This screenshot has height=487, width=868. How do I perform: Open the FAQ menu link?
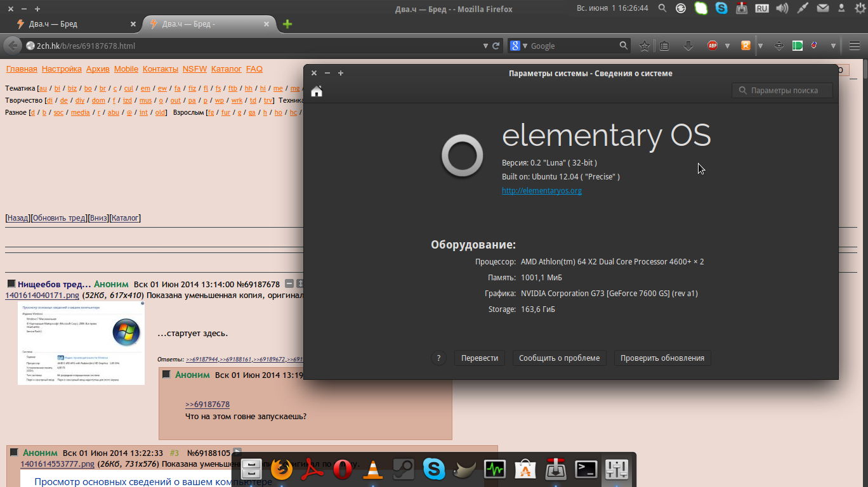tap(254, 69)
